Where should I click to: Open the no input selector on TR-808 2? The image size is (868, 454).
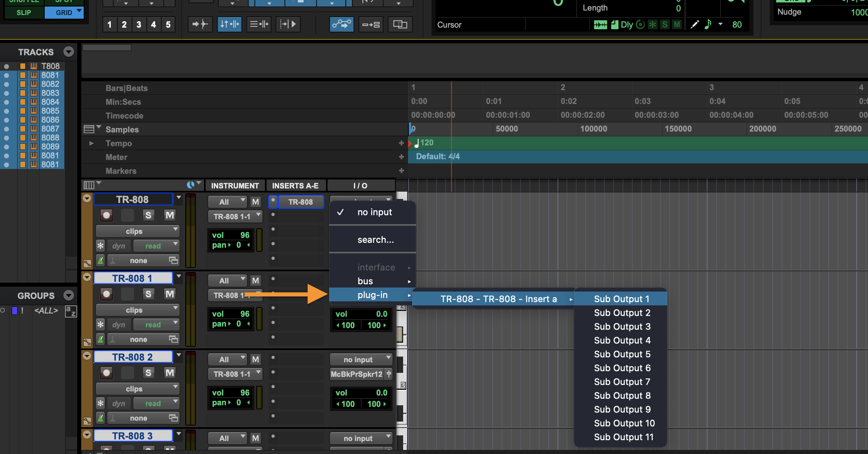(x=361, y=359)
